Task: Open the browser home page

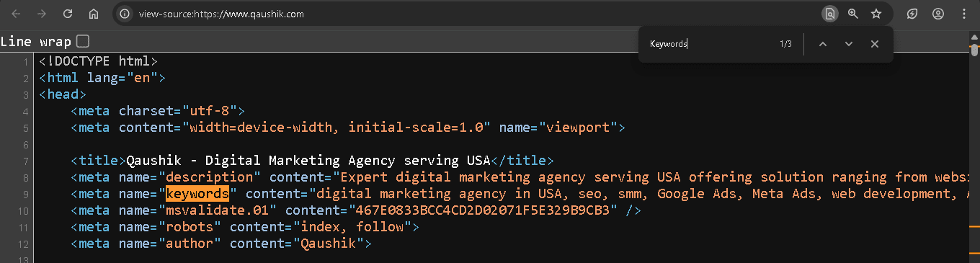Action: click(93, 14)
